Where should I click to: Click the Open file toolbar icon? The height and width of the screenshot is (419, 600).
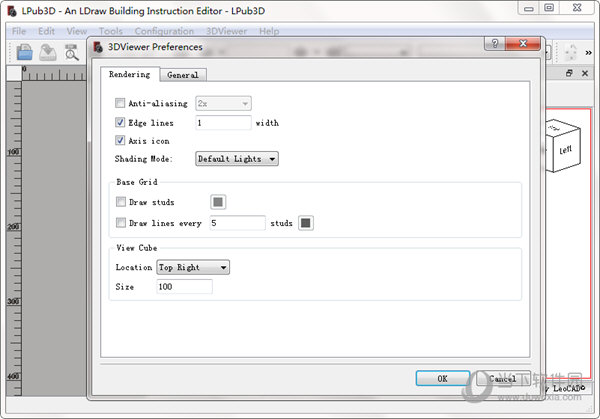[x=24, y=52]
